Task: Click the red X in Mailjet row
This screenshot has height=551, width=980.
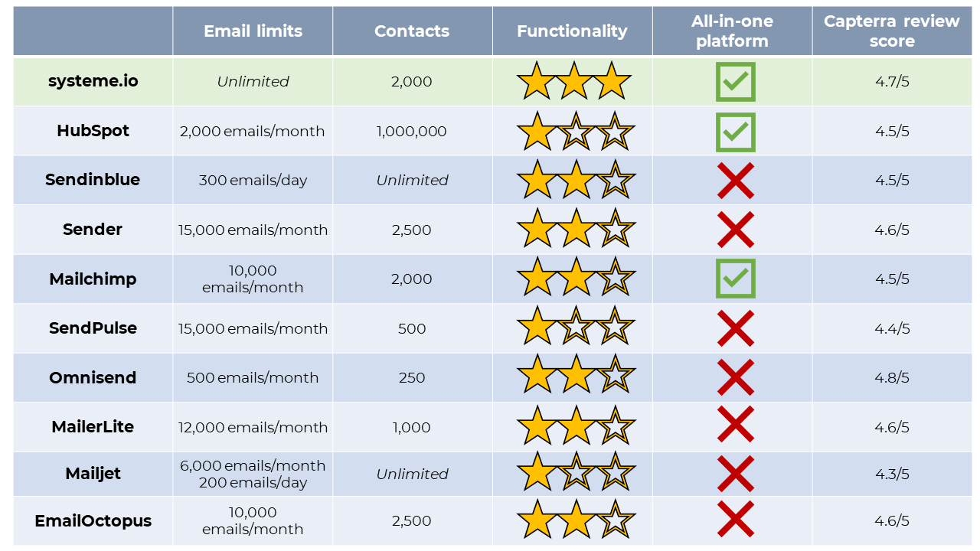Action: 735,474
